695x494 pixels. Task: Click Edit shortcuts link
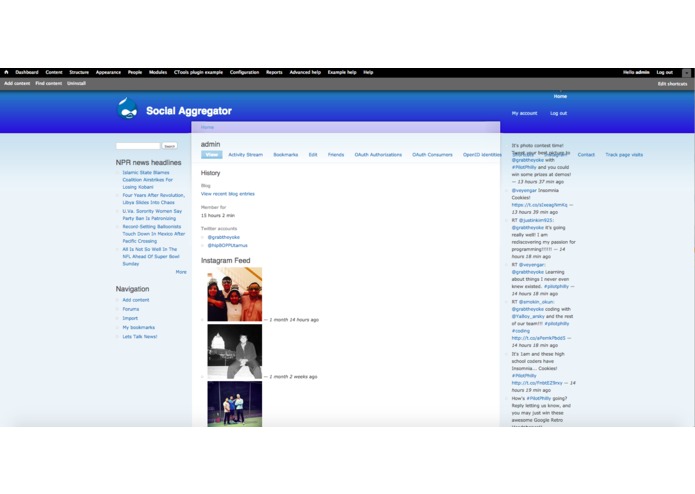click(x=672, y=84)
